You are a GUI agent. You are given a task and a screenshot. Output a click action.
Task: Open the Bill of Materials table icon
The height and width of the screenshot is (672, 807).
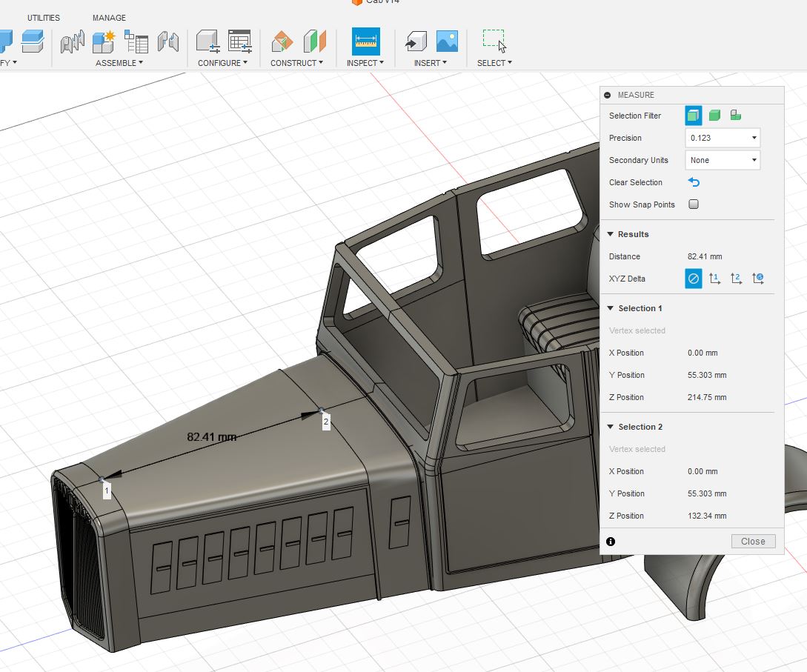pos(136,41)
